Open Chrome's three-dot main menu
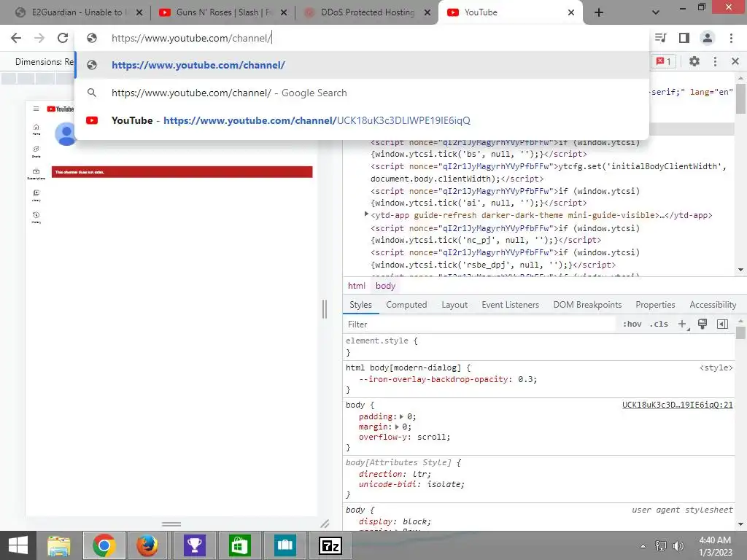The image size is (747, 560). (731, 38)
